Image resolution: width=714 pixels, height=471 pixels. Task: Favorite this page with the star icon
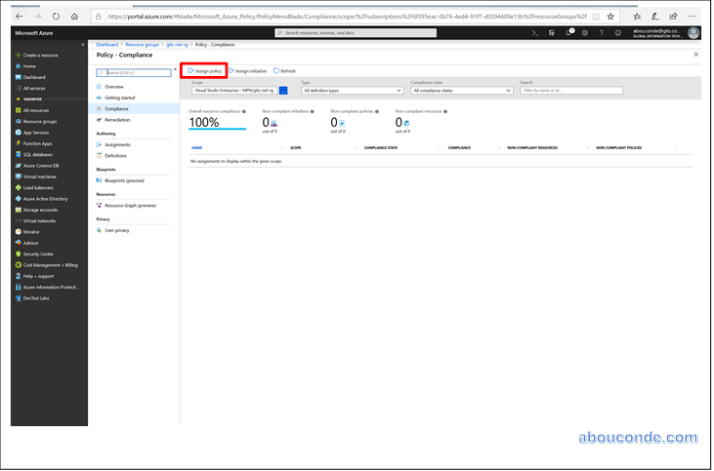[610, 17]
